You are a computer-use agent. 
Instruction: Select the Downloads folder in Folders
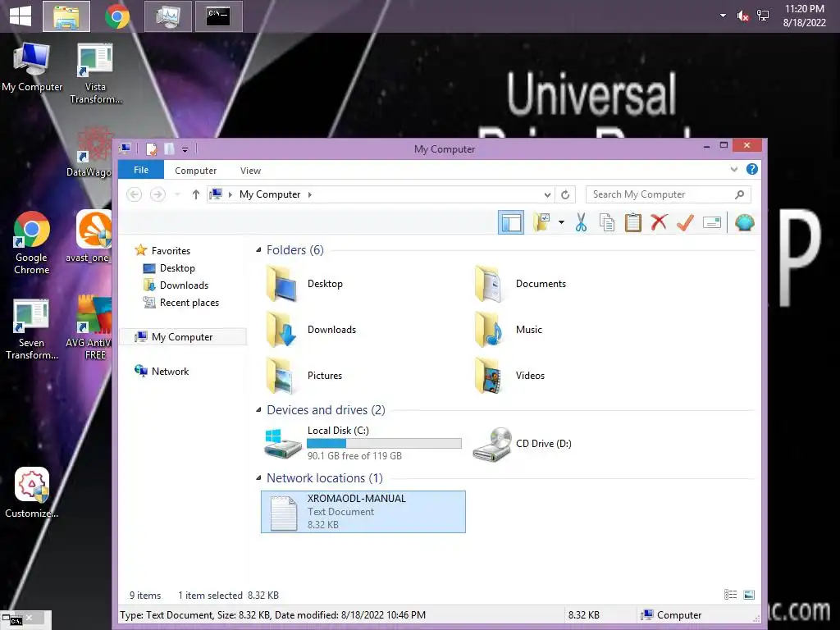(x=311, y=330)
